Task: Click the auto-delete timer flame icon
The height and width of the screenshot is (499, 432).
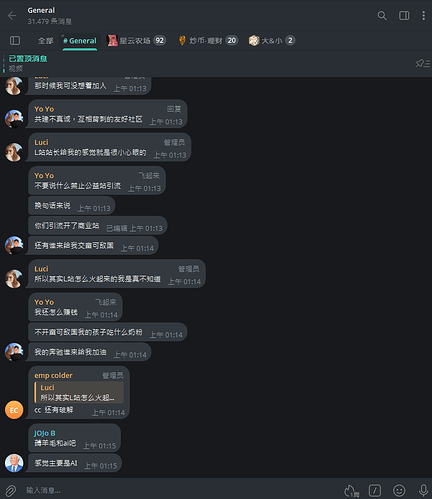Action: (x=351, y=490)
